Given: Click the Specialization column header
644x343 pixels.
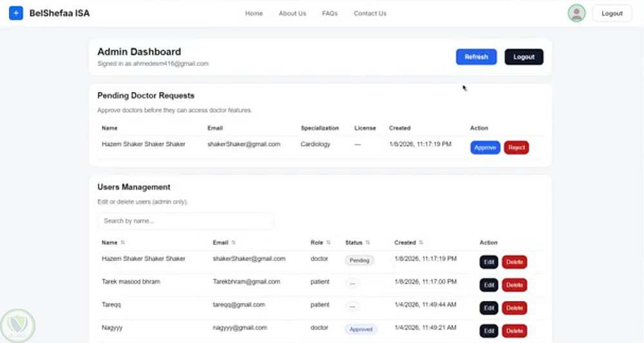Looking at the screenshot, I should [320, 128].
